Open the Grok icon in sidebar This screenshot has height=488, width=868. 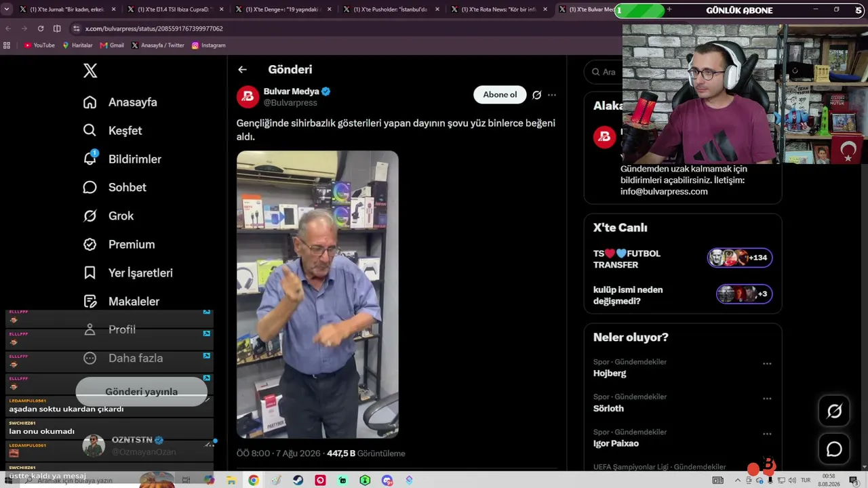pos(90,216)
